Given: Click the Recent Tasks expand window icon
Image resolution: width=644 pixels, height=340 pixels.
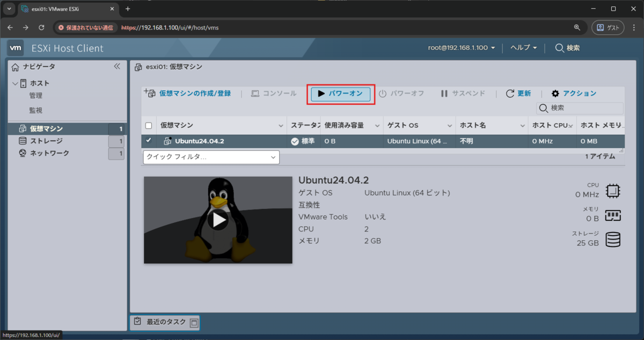Looking at the screenshot, I should coord(194,323).
